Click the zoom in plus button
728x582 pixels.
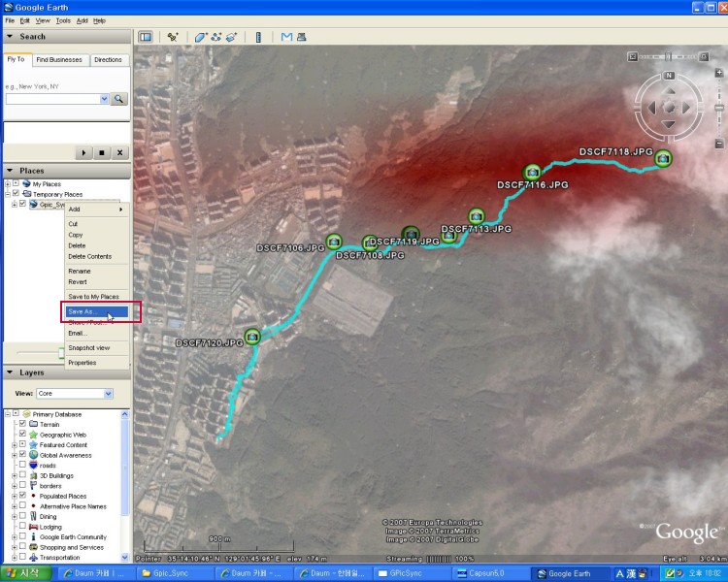point(718,73)
